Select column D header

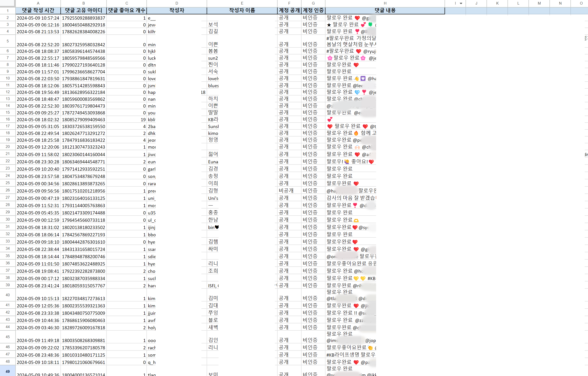pos(177,3)
